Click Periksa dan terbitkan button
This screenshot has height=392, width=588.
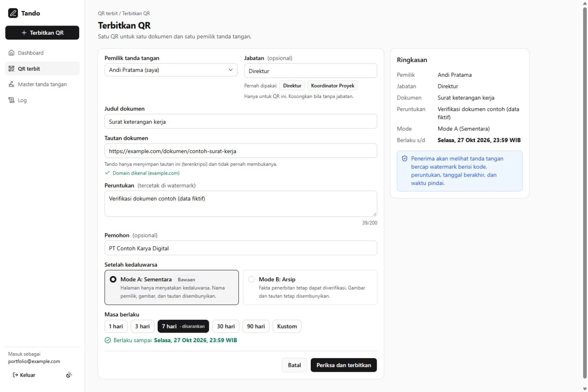(344, 365)
